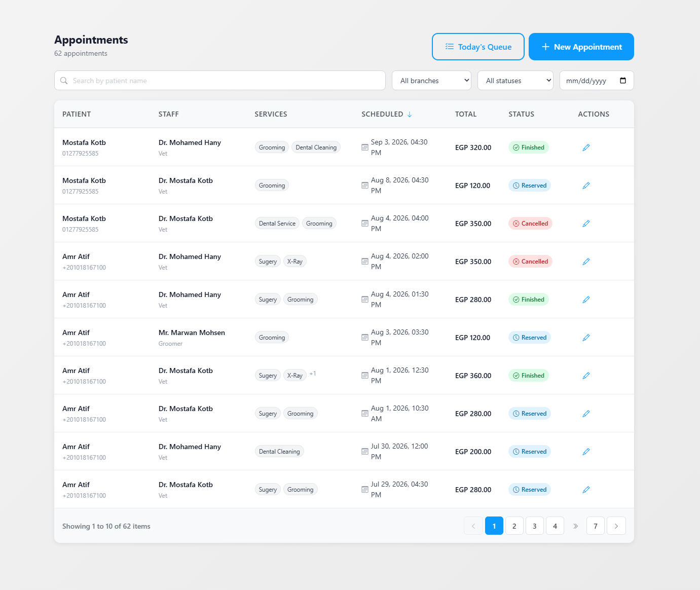This screenshot has width=700, height=590.
Task: Edit the Aug 4, 04:00 PM appointment row
Action: [x=586, y=224]
